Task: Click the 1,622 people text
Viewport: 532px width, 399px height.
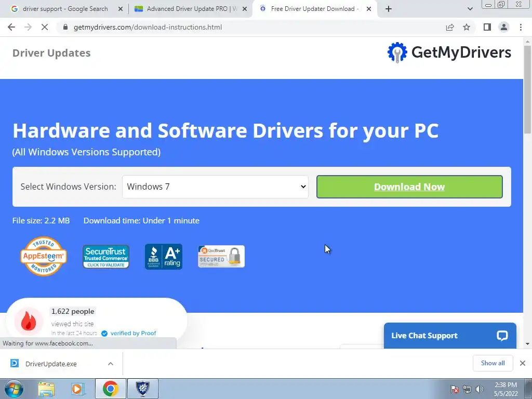Action: [x=73, y=311]
